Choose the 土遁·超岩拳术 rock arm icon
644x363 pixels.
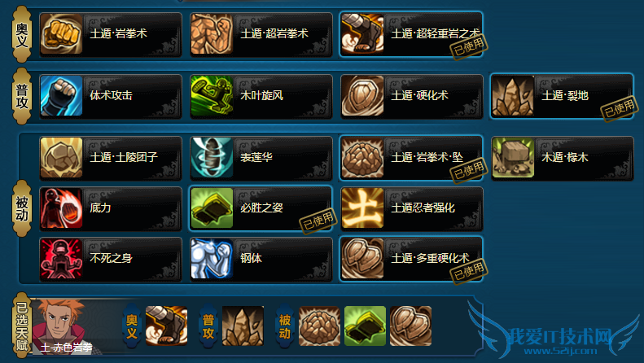[212, 34]
